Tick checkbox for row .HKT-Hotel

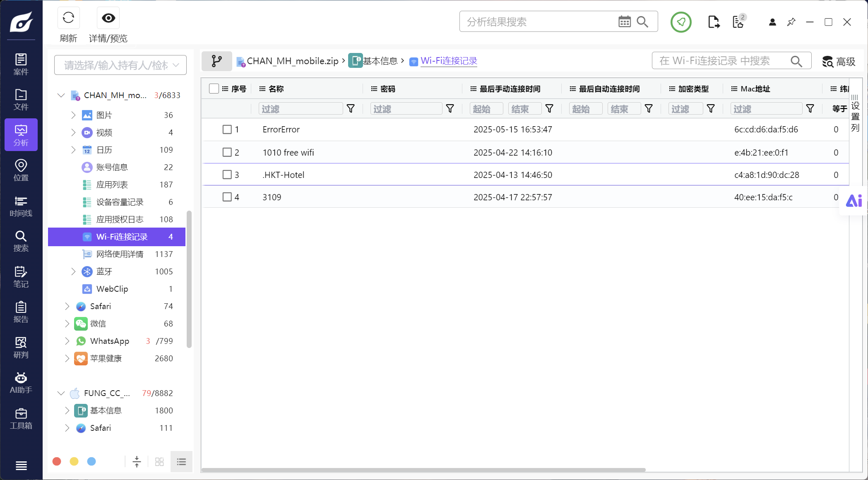click(x=227, y=175)
